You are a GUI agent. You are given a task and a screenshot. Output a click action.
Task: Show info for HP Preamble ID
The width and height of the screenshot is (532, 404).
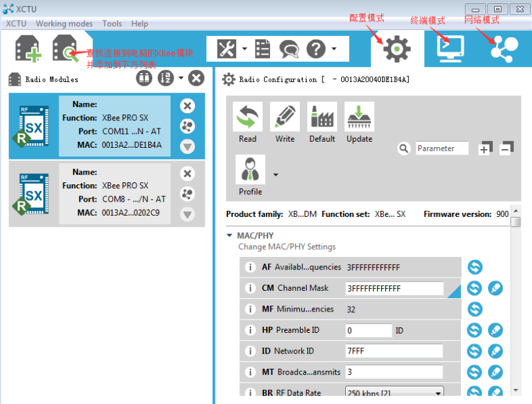(251, 330)
